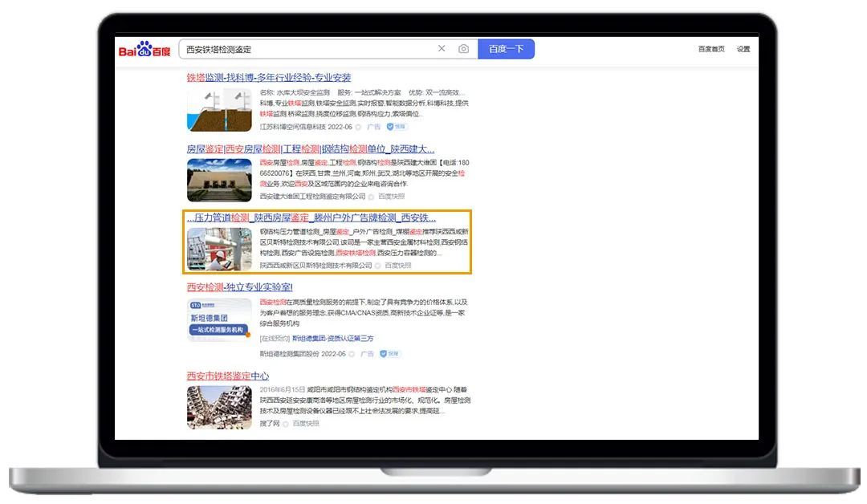Open 百度快照 for 西安建大维固 result
The width and height of the screenshot is (867, 504).
point(391,197)
